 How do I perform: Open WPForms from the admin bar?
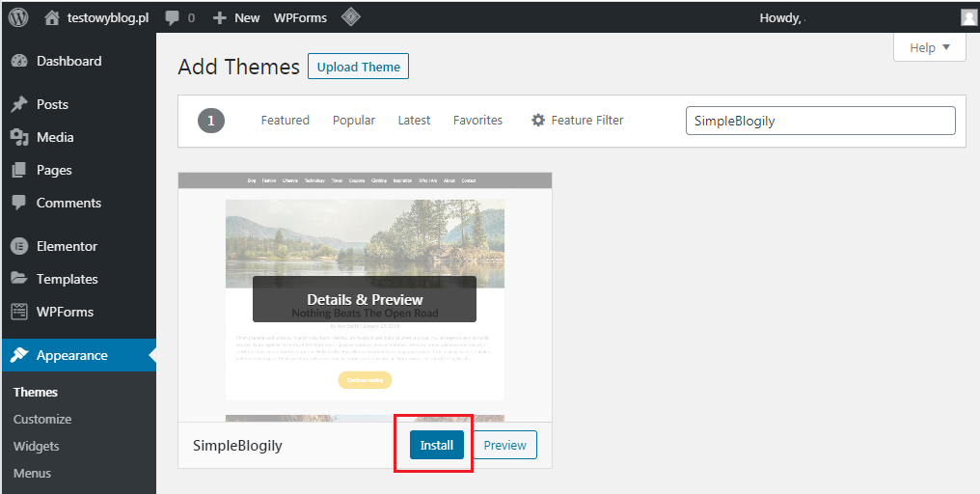coord(300,18)
